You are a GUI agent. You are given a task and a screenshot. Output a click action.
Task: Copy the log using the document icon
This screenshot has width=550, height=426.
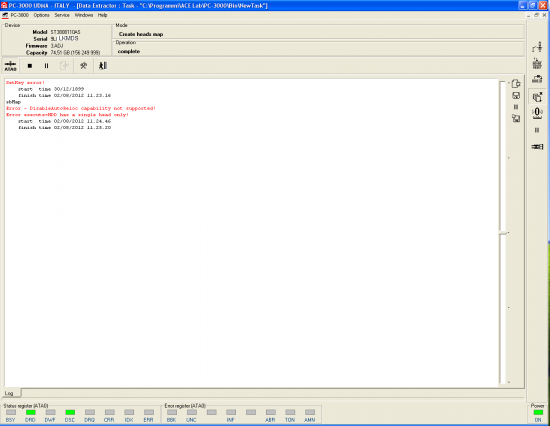click(516, 84)
